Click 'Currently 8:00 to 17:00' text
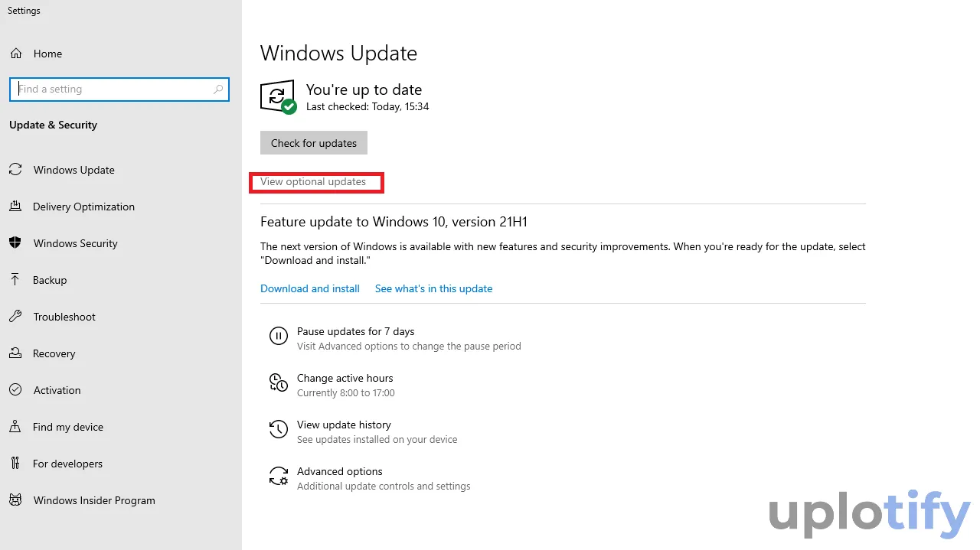Viewport: 980px width, 550px height. 346,393
